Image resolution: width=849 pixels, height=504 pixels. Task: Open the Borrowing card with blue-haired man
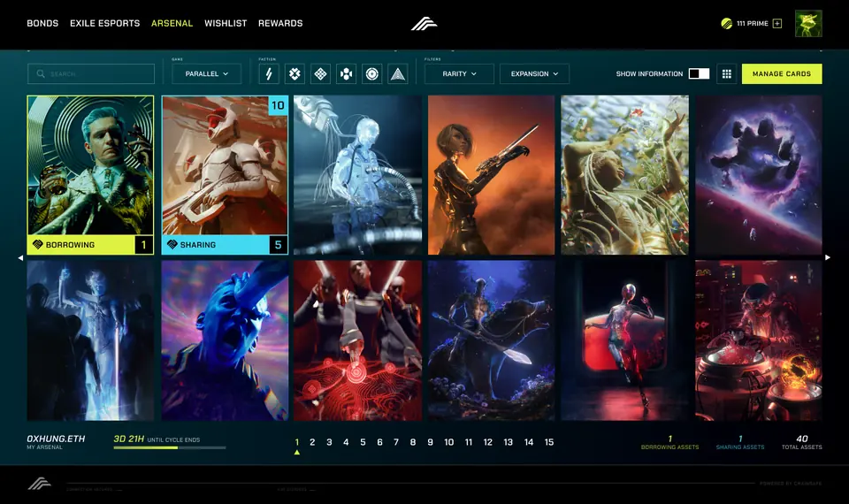(90, 175)
